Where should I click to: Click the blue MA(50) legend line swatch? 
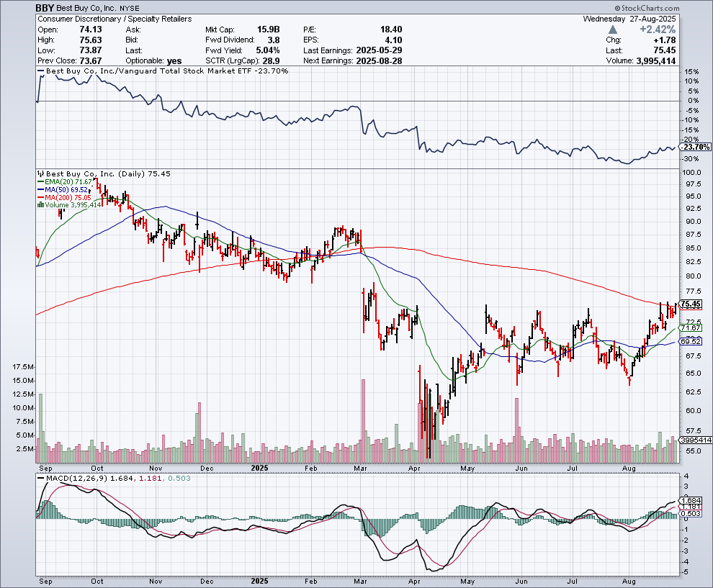(x=40, y=189)
